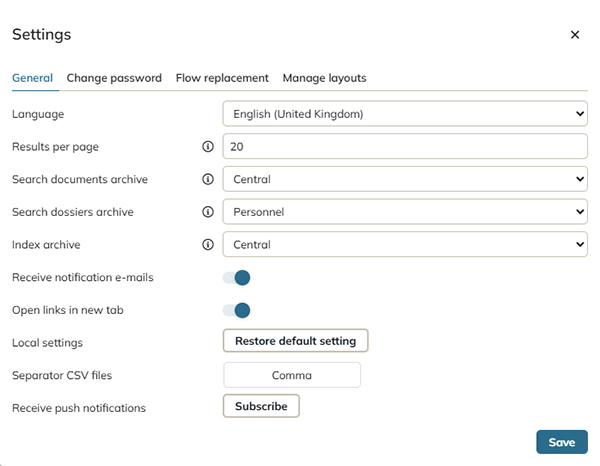Image resolution: width=600 pixels, height=466 pixels.
Task: Open the Separator CSV files Comma selector
Action: [292, 375]
